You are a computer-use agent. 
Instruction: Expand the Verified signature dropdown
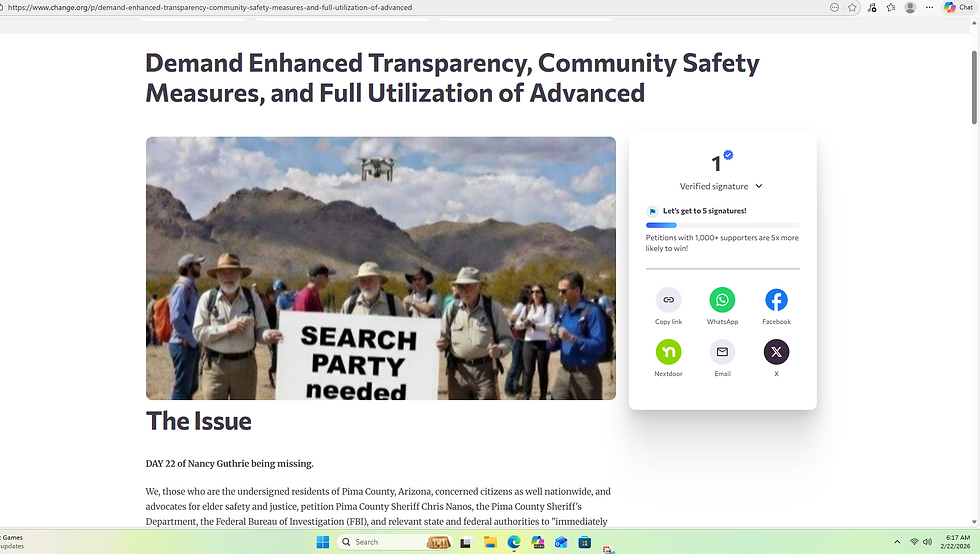point(721,186)
